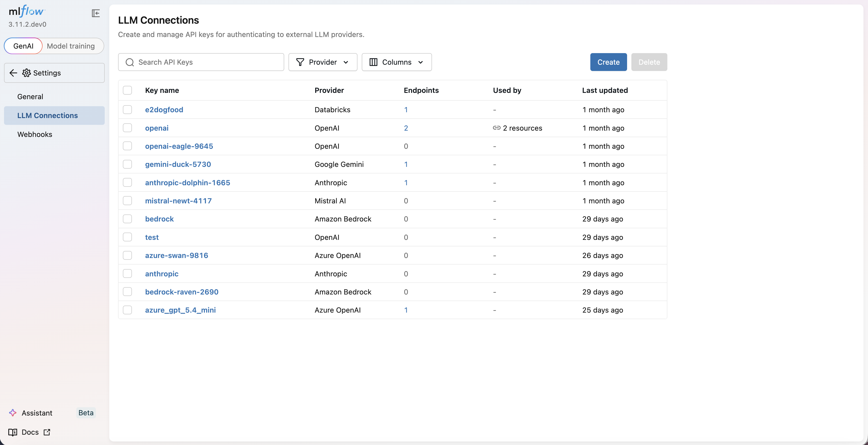Screen dimensions: 868x445
Task: Click the Key name column header
Action: coord(162,90)
